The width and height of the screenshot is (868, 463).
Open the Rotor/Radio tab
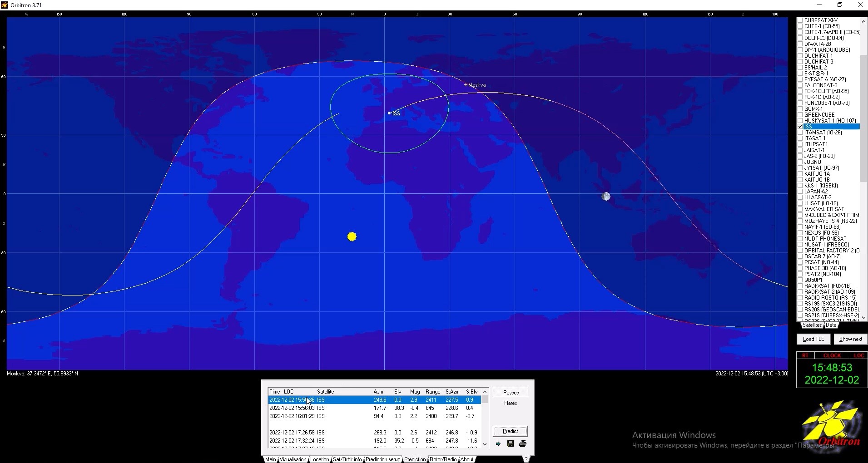coord(443,459)
